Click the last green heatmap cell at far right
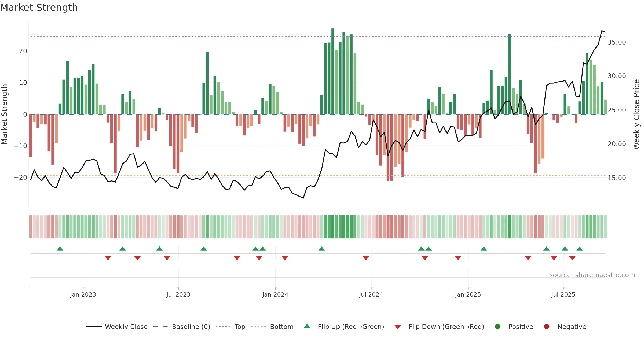Image resolution: width=644 pixels, height=362 pixels. pyautogui.click(x=605, y=227)
